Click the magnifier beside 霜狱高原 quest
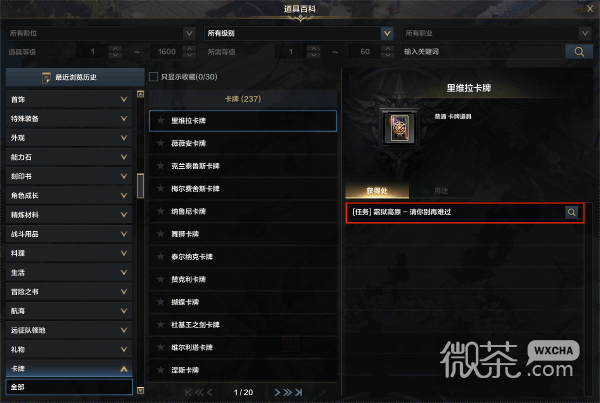The image size is (600, 403). pos(571,212)
